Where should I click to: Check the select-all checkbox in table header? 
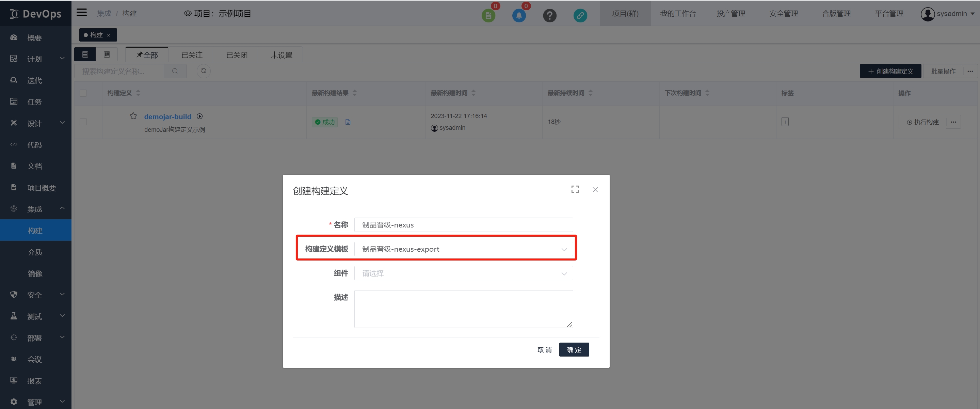pos(83,93)
